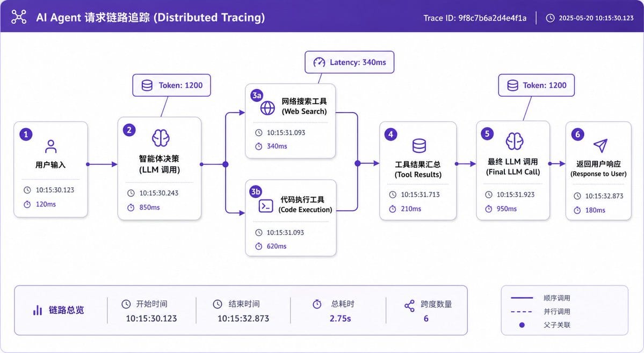Image resolution: width=644 pixels, height=353 pixels.
Task: Select the Token: 1200 badge above 最终 LLM 调用
Action: [x=537, y=85]
